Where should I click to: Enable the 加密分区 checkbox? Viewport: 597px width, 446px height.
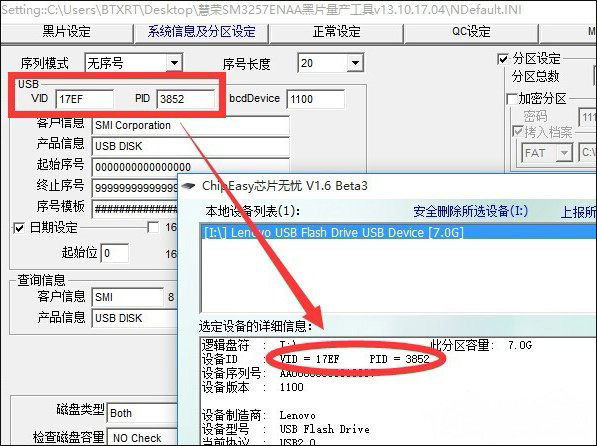pos(512,99)
